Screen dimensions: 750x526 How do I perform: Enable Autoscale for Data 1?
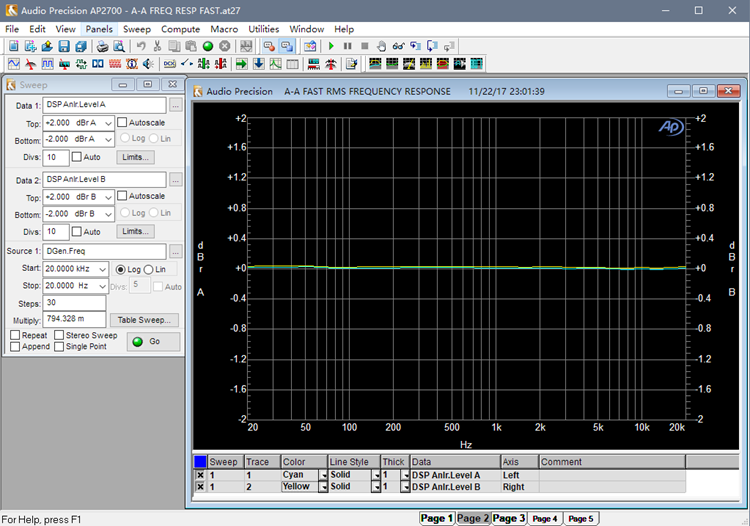pyautogui.click(x=122, y=122)
